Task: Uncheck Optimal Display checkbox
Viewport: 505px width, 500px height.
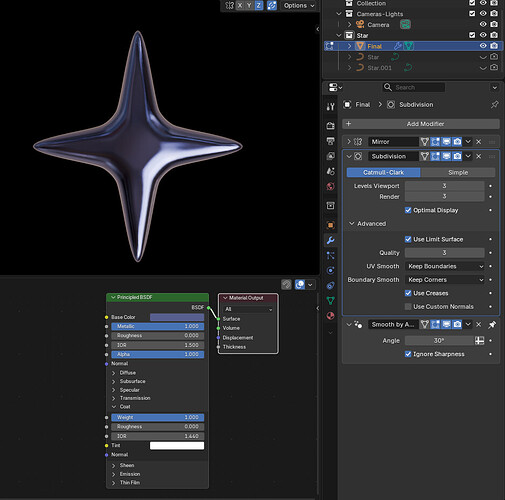Action: pyautogui.click(x=408, y=210)
